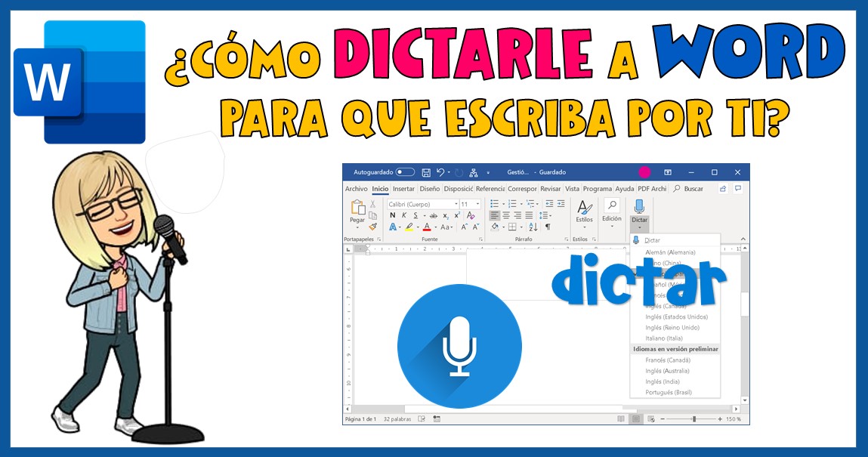Toggle the Autoguardado switch
868x457 pixels.
coord(405,173)
